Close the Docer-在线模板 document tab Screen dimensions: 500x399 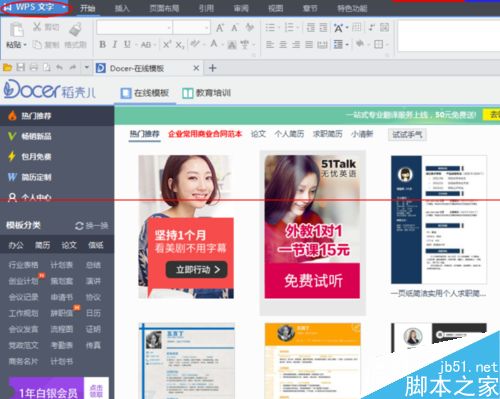click(x=196, y=68)
